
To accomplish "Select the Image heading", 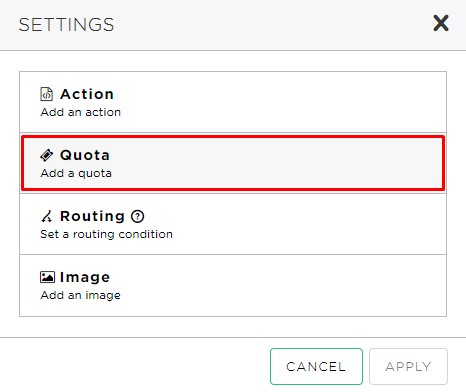I will pos(85,278).
